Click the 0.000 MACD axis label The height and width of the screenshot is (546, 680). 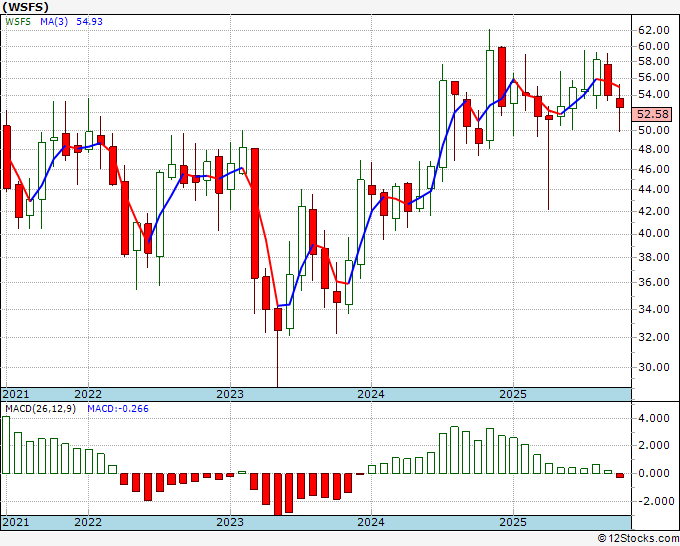[x=654, y=473]
